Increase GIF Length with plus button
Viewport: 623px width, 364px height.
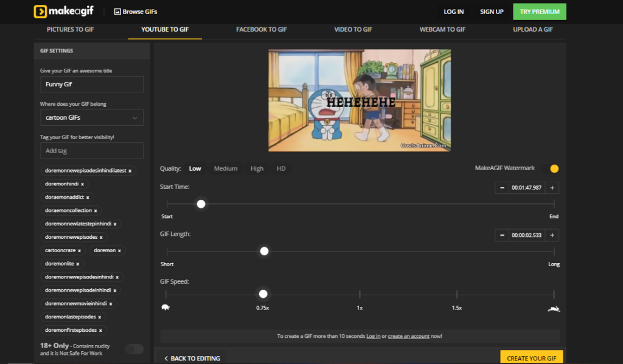tap(552, 235)
